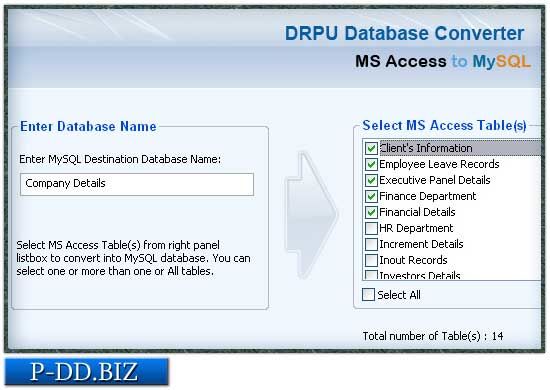Image resolution: width=550 pixels, height=390 pixels.
Task: Select the Increment Details row text
Action: click(x=421, y=244)
